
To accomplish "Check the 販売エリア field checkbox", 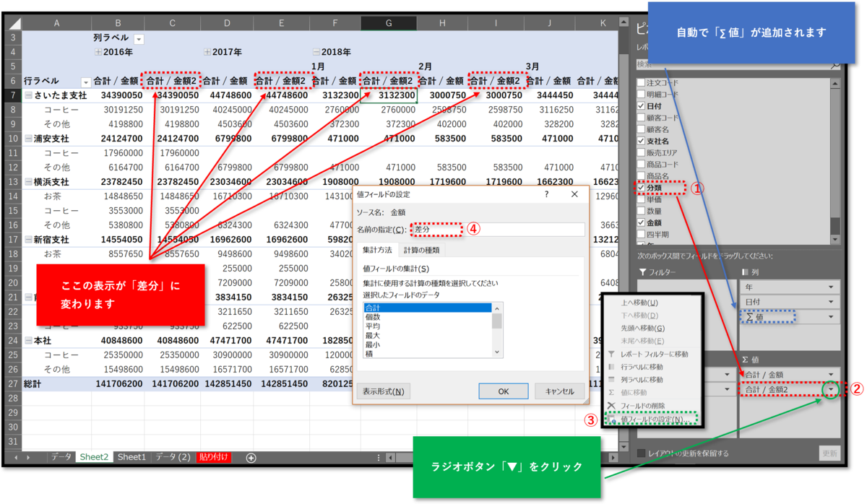I will pyautogui.click(x=641, y=152).
